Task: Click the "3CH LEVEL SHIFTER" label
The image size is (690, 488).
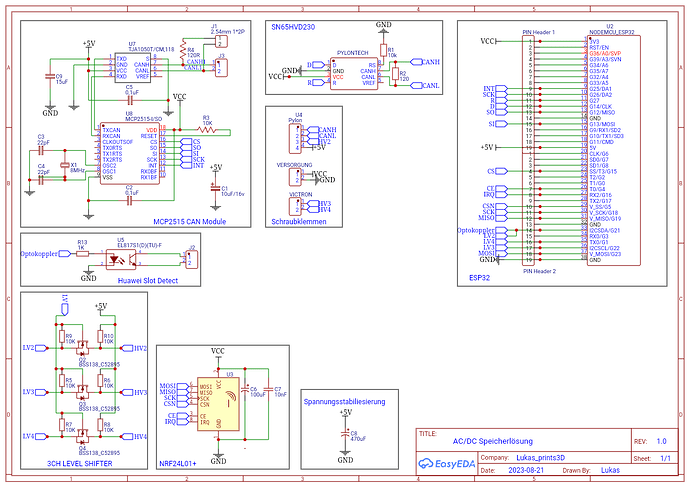Action: [x=80, y=463]
